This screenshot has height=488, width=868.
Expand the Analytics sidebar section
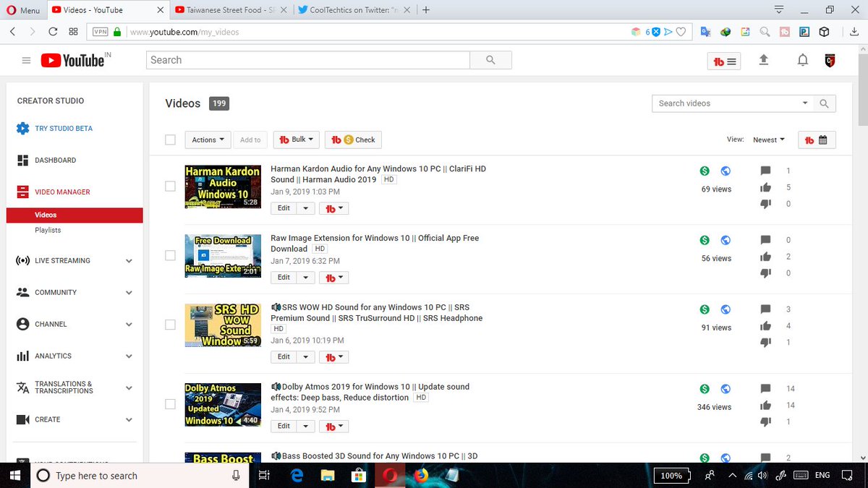point(129,356)
